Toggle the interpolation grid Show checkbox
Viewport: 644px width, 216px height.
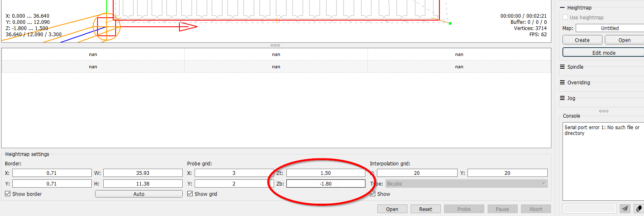[x=373, y=194]
